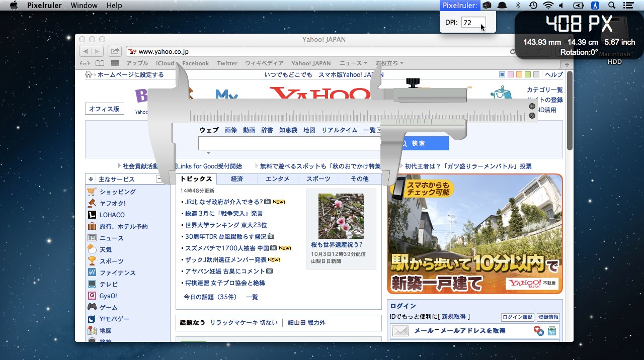The image size is (644, 360).
Task: Click the bowler hat menu bar icon
Action: [x=502, y=6]
